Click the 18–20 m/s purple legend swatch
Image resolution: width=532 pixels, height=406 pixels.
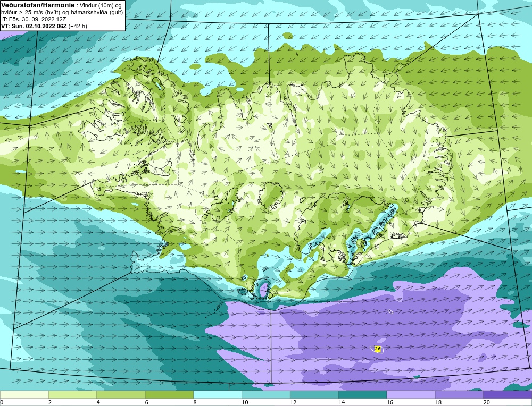(459, 394)
